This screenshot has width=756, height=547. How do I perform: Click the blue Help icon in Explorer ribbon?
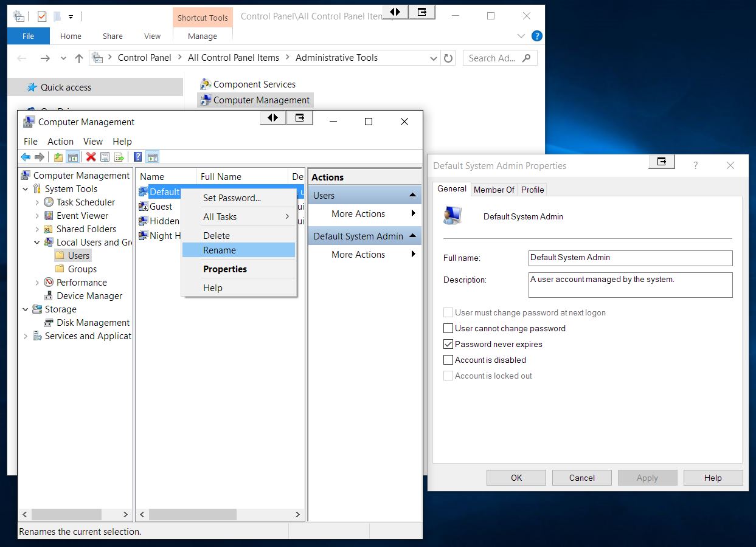pyautogui.click(x=536, y=36)
